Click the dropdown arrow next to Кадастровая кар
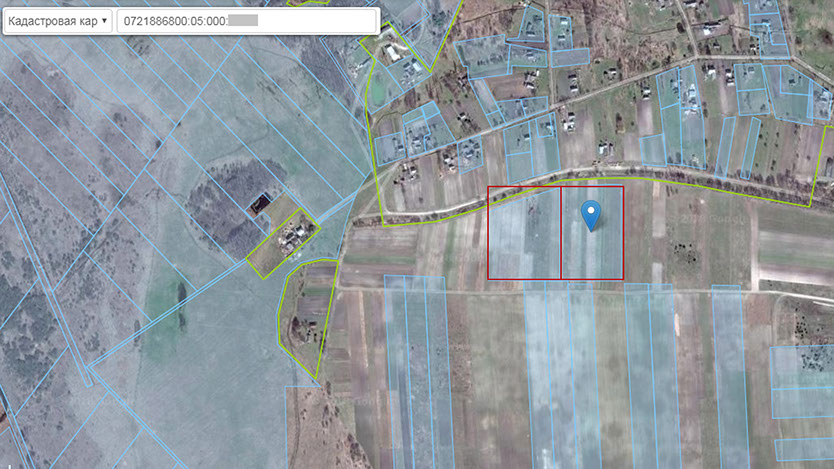Viewport: 834px width, 469px height. tap(104, 21)
